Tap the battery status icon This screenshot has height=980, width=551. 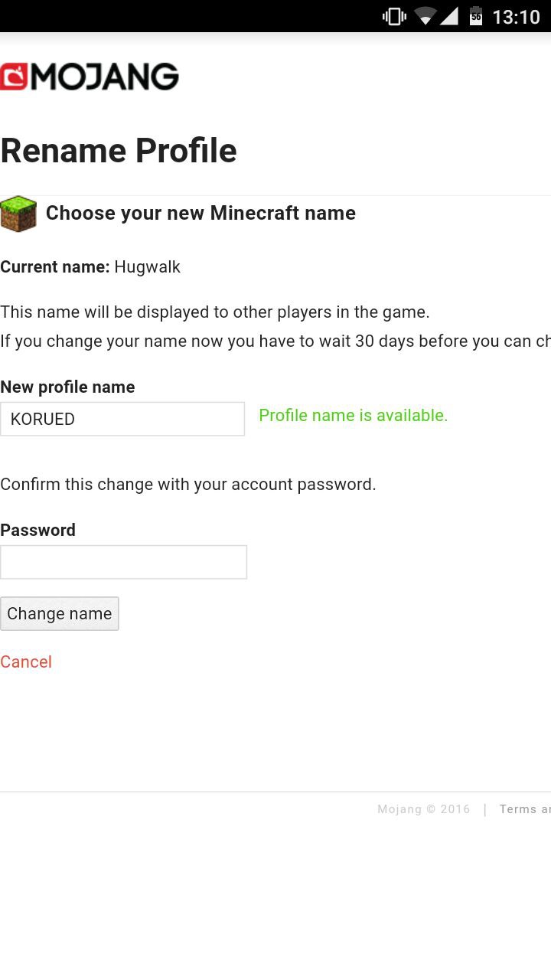(x=476, y=16)
